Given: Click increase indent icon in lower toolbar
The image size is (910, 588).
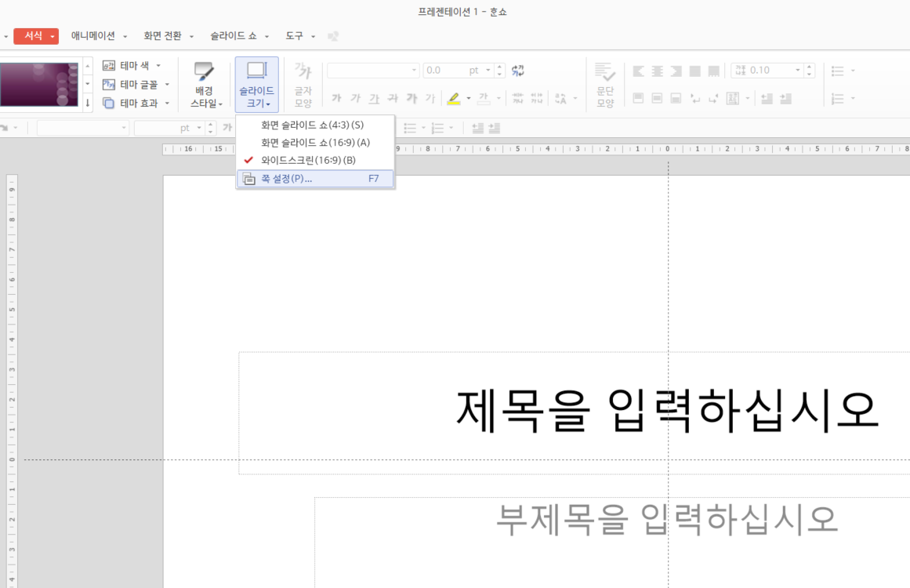Looking at the screenshot, I should click(495, 129).
